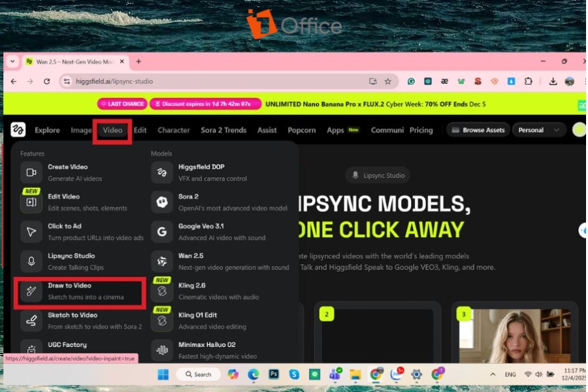Click the Kling 01 Edit icon
Screen dimensions: 588x392
click(161, 321)
